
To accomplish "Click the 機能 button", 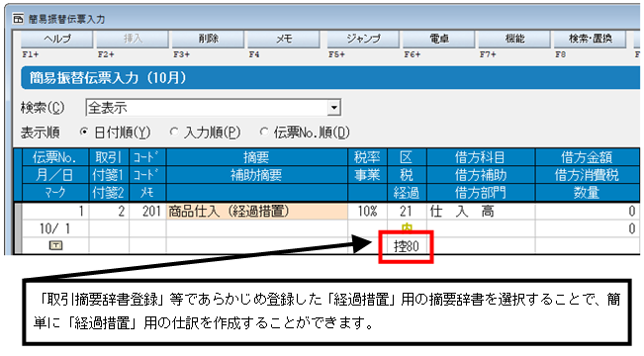I will click(514, 39).
